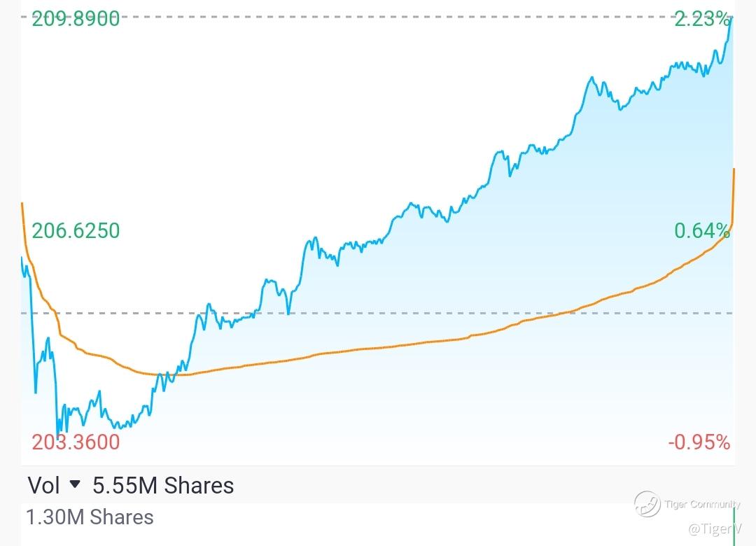Click the peak of the blue price line

731,17
